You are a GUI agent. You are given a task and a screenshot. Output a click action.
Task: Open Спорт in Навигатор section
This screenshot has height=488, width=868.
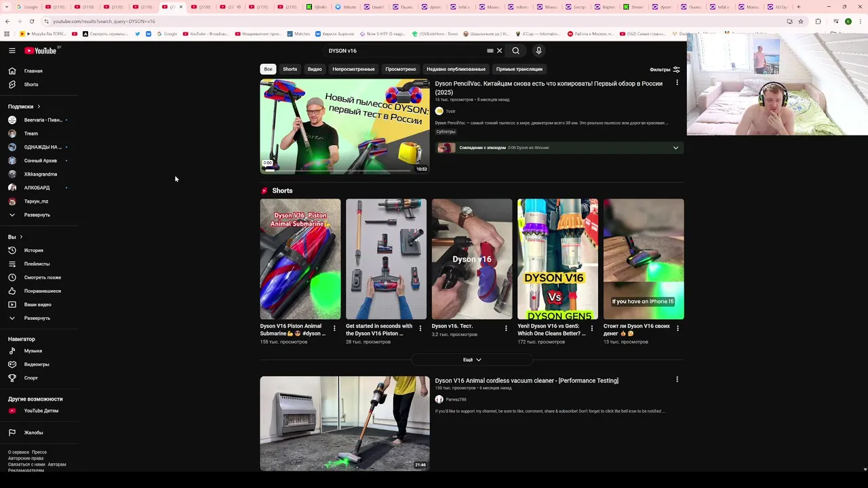[x=31, y=378]
